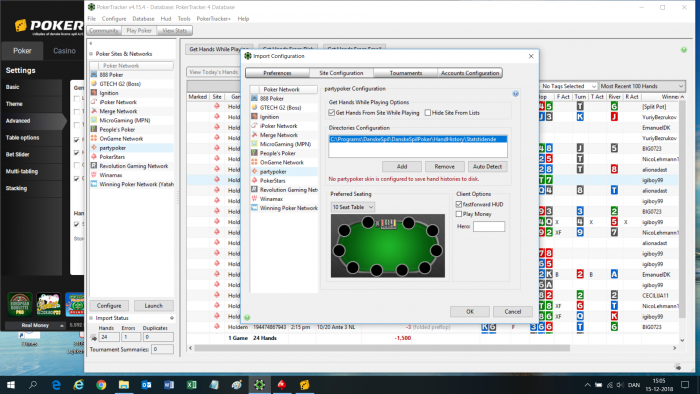Click Remove directory button
Image resolution: width=700 pixels, height=394 pixels.
point(445,166)
